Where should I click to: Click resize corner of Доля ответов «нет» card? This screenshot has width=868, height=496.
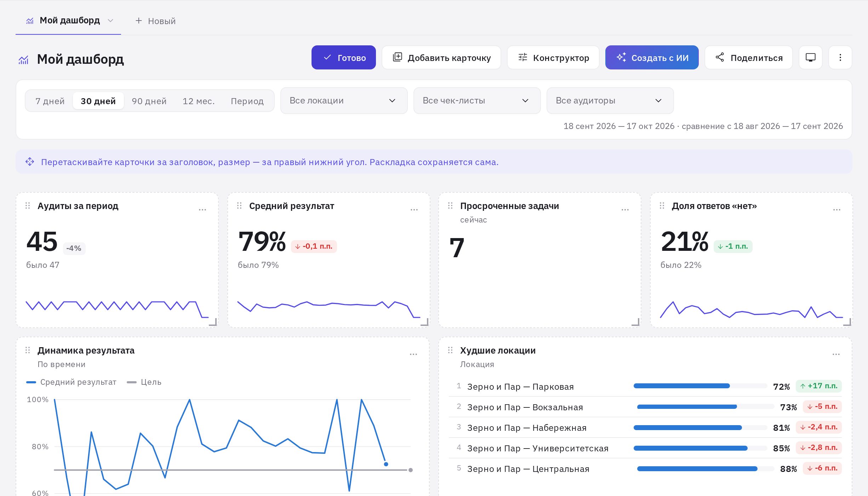[x=847, y=322]
